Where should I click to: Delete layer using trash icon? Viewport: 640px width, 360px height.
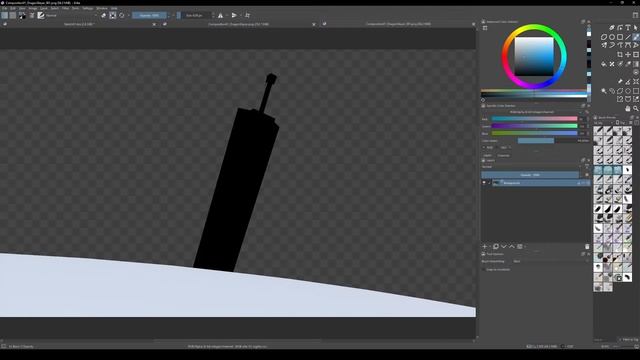coord(587,247)
